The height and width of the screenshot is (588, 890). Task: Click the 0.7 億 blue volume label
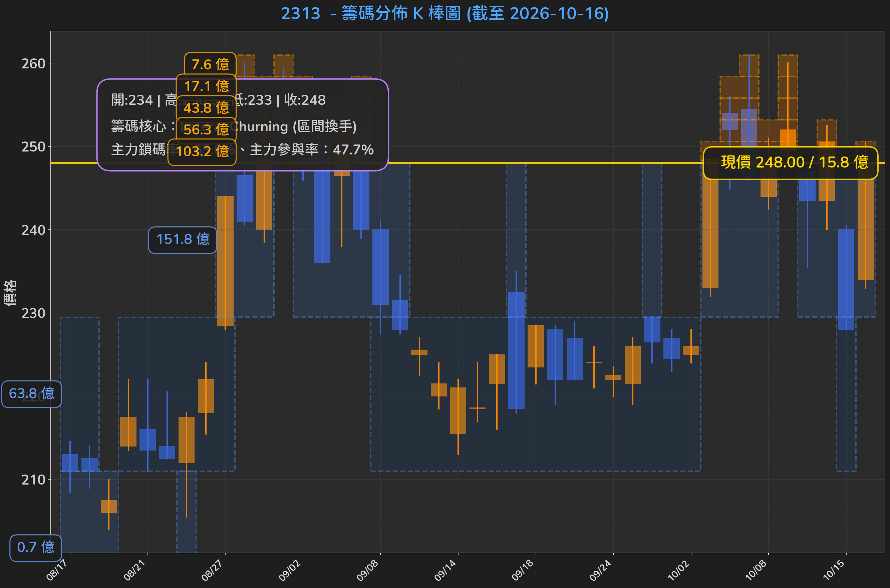tap(36, 547)
